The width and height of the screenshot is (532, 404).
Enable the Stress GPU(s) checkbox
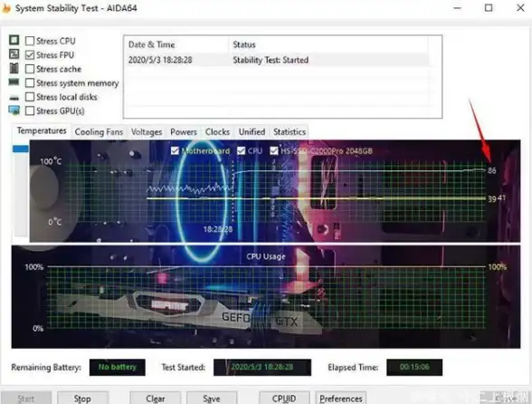pyautogui.click(x=30, y=111)
